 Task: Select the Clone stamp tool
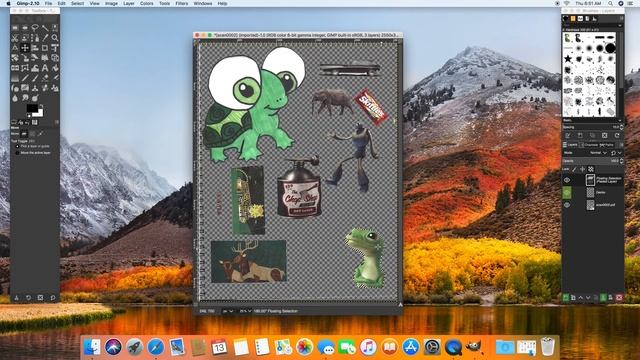pyautogui.click(x=35, y=87)
